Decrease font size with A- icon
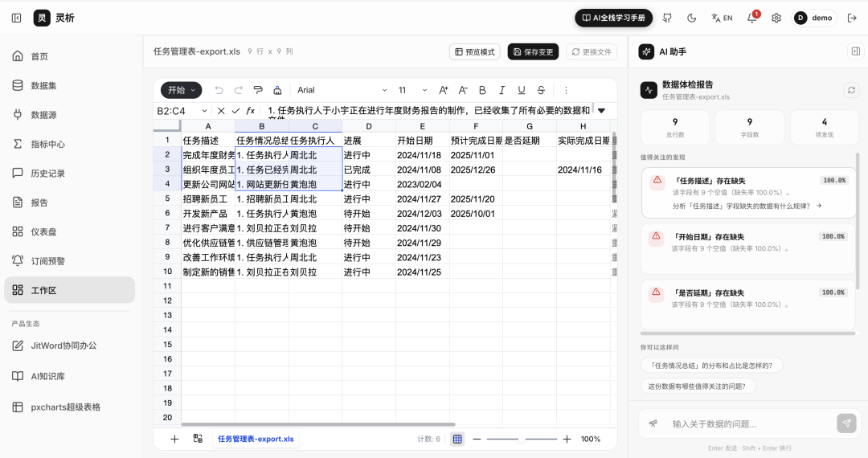 click(463, 90)
